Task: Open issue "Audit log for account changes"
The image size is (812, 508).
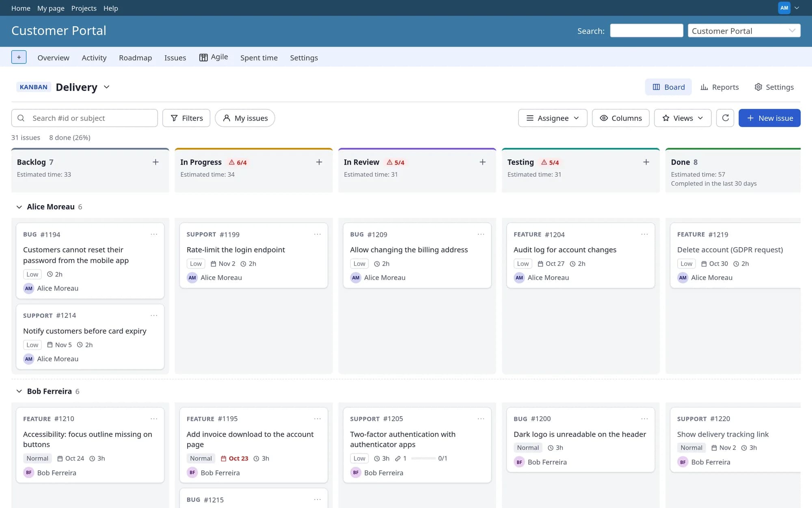Action: click(x=565, y=250)
